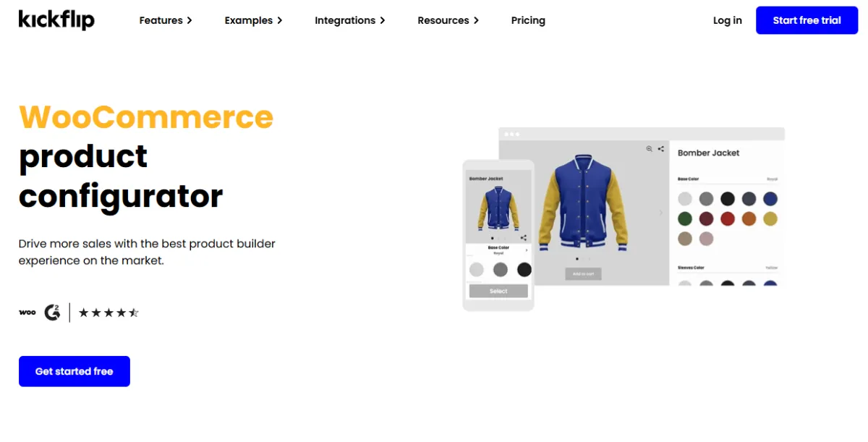This screenshot has width=868, height=442.
Task: Click the share icon in desktop jacket preview
Action: coord(661,149)
